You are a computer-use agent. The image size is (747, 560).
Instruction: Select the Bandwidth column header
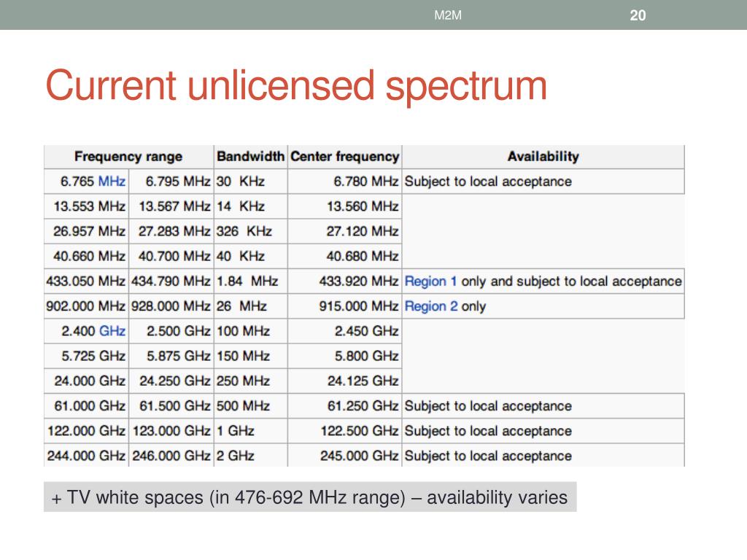[x=251, y=157]
